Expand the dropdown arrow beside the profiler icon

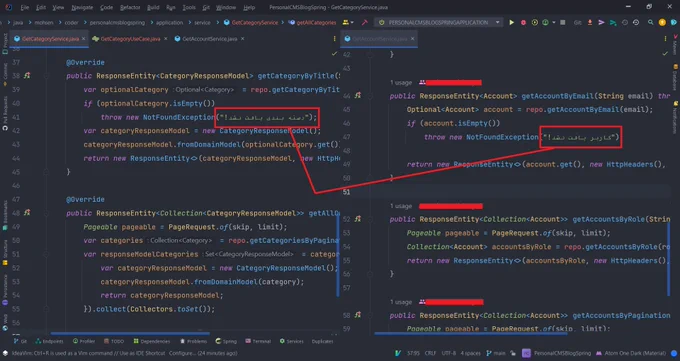tap(554, 23)
